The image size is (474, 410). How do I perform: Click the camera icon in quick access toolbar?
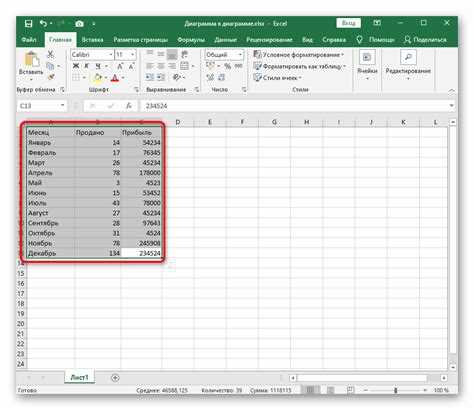tap(79, 24)
